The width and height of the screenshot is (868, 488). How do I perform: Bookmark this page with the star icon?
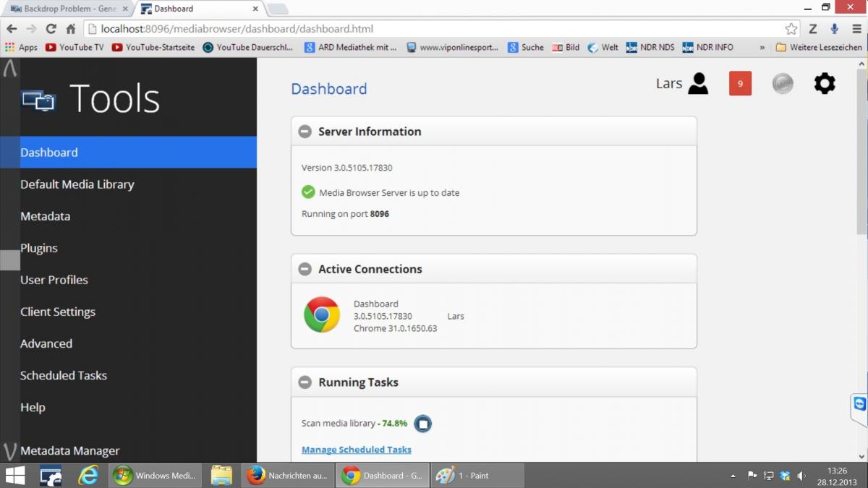click(791, 29)
